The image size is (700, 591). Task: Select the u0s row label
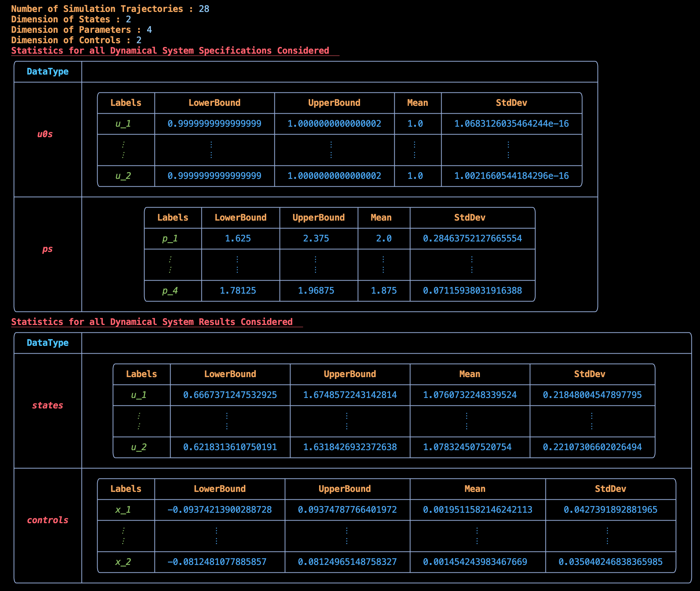(45, 134)
